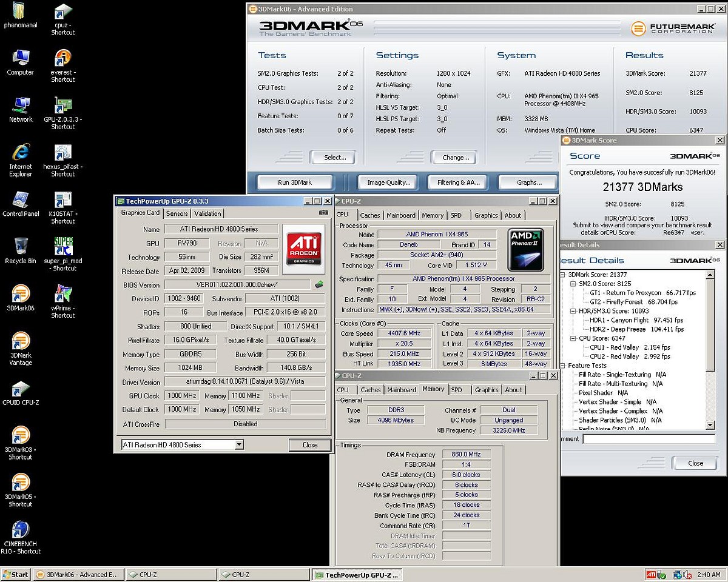
Task: Open the graphics card selector dropdown in GPU-Z
Action: (239, 445)
